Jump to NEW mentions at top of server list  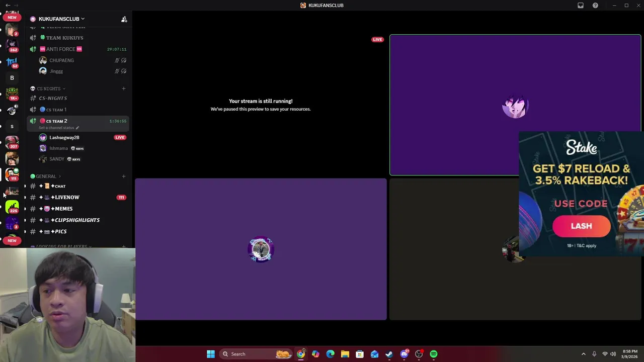[12, 18]
